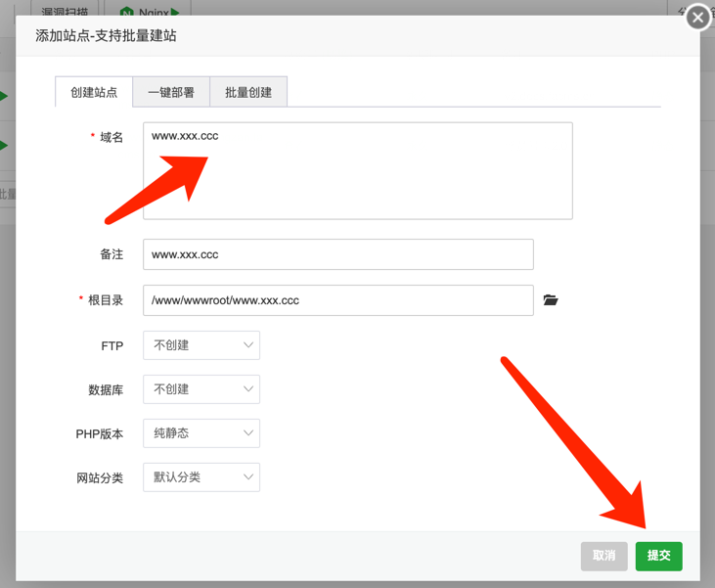This screenshot has width=715, height=588.
Task: Open the 数据库 database dropdown
Action: point(201,389)
